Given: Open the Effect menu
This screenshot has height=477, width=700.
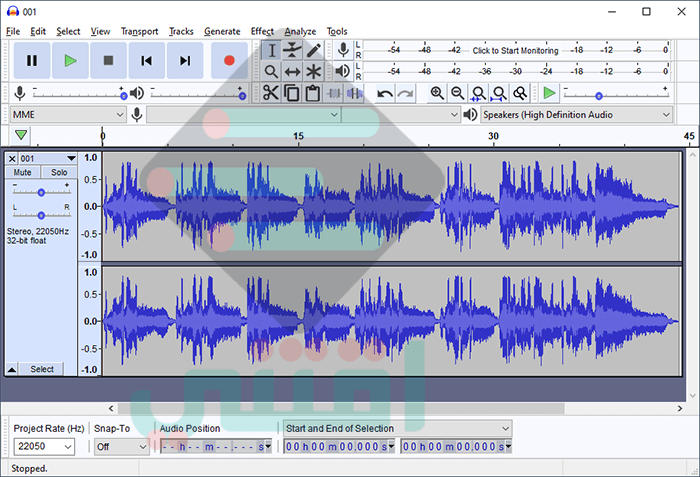Looking at the screenshot, I should click(x=262, y=31).
